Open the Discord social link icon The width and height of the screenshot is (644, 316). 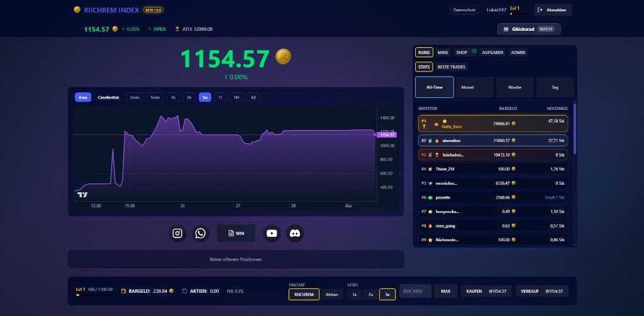click(295, 234)
